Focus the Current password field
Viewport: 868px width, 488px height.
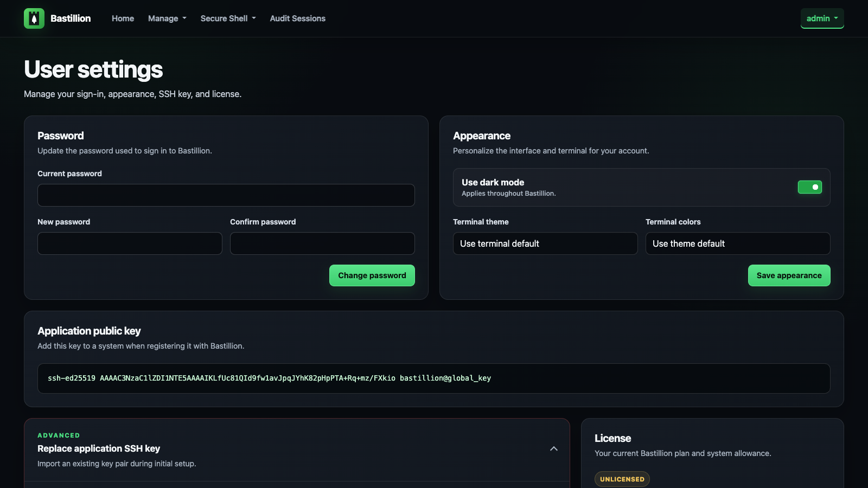coord(226,195)
